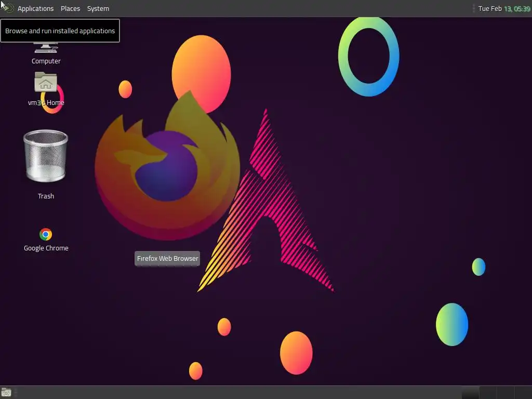Switch to the fourth workspace in switcher
The width and height of the screenshot is (532, 399).
(x=523, y=393)
